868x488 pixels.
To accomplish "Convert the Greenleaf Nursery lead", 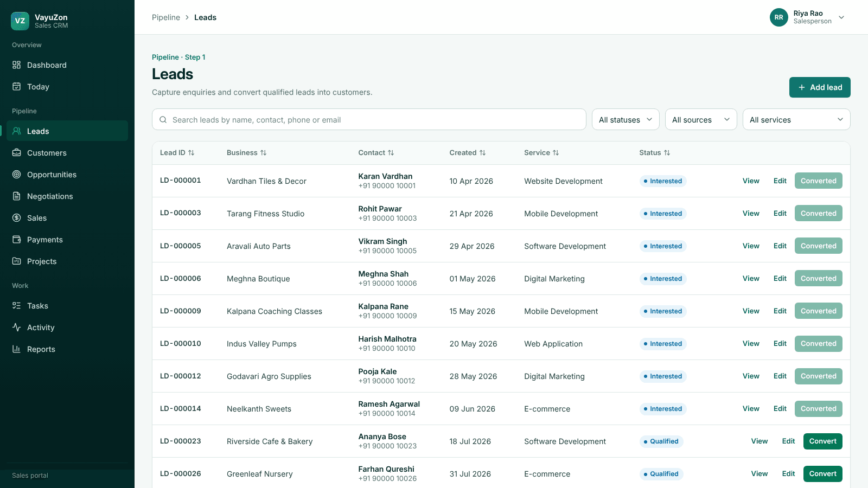I will tap(822, 474).
